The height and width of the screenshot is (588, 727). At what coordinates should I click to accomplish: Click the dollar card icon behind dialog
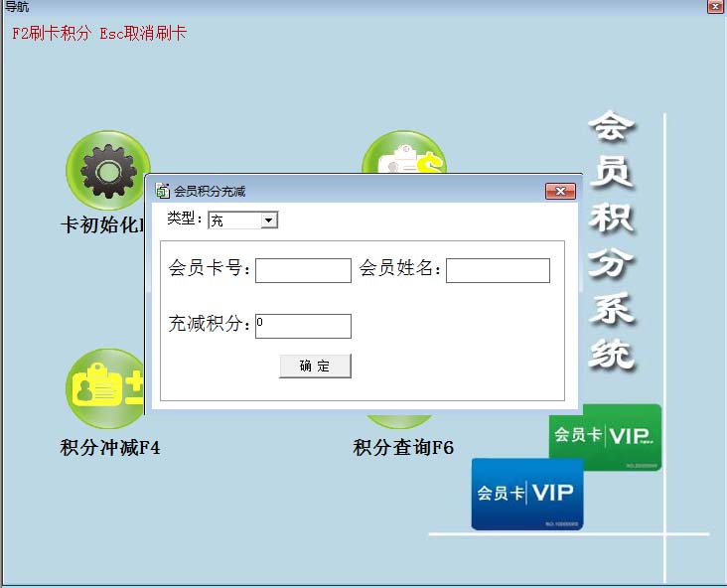(404, 152)
